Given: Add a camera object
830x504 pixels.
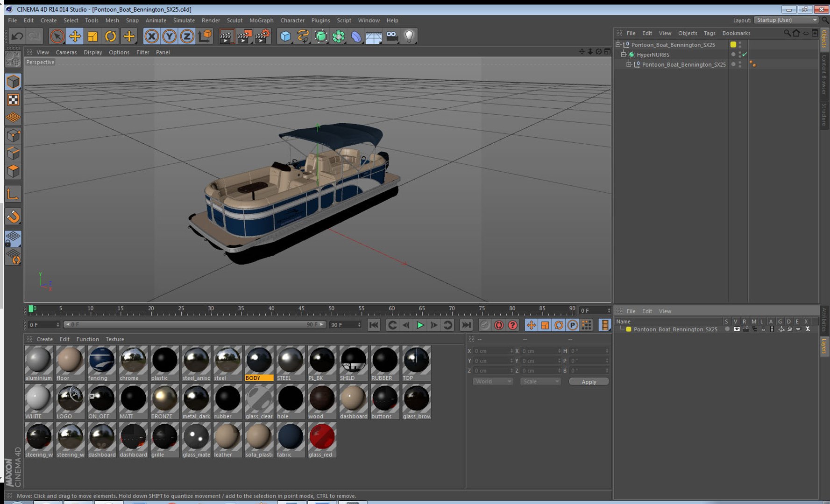Looking at the screenshot, I should [391, 36].
